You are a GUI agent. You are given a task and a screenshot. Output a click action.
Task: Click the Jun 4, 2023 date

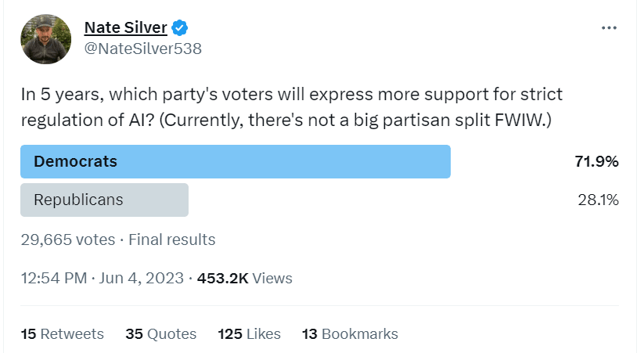click(x=142, y=278)
